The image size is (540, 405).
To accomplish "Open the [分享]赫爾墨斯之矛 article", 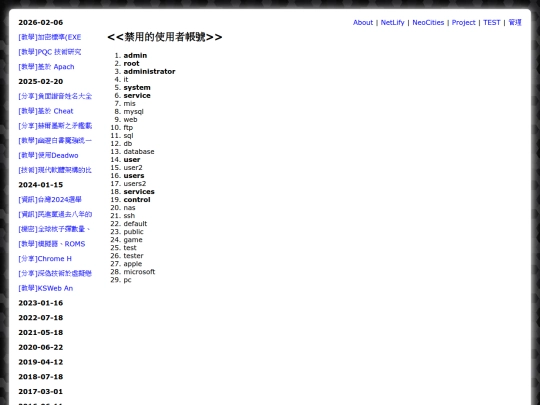I will tap(55, 126).
